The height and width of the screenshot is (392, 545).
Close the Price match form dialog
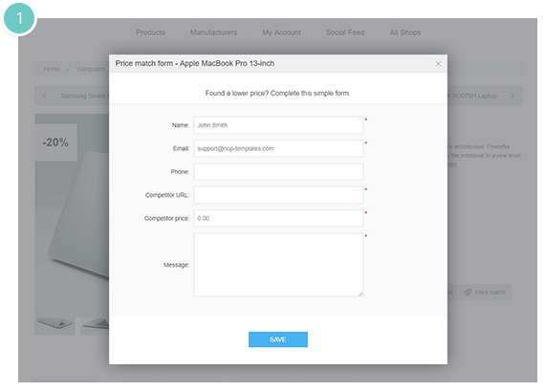tap(438, 64)
